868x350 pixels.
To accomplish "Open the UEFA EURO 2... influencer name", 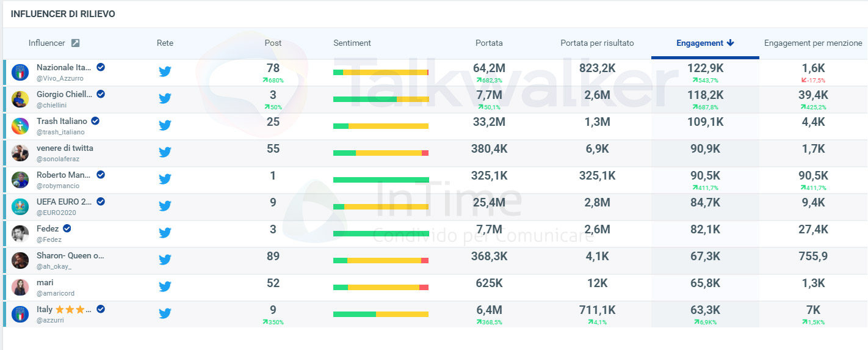I will pyautogui.click(x=64, y=202).
